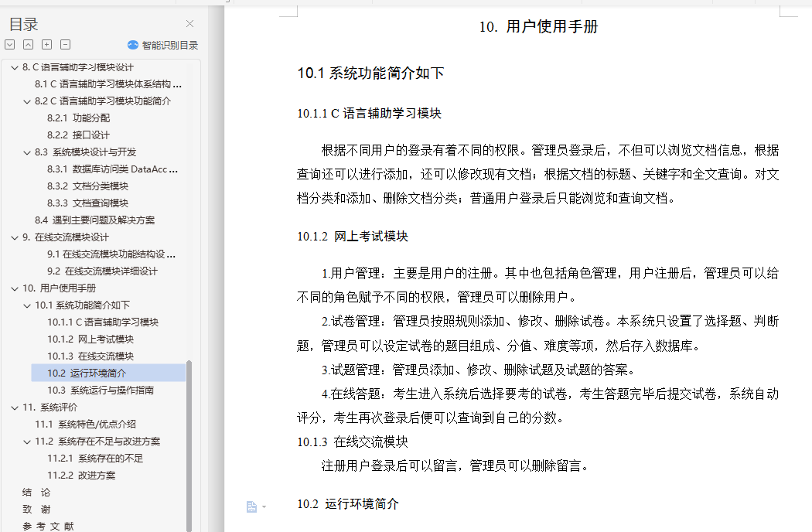812x532 pixels.
Task: Click the line starting 4.在线答题 in document
Action: pyautogui.click(x=550, y=394)
